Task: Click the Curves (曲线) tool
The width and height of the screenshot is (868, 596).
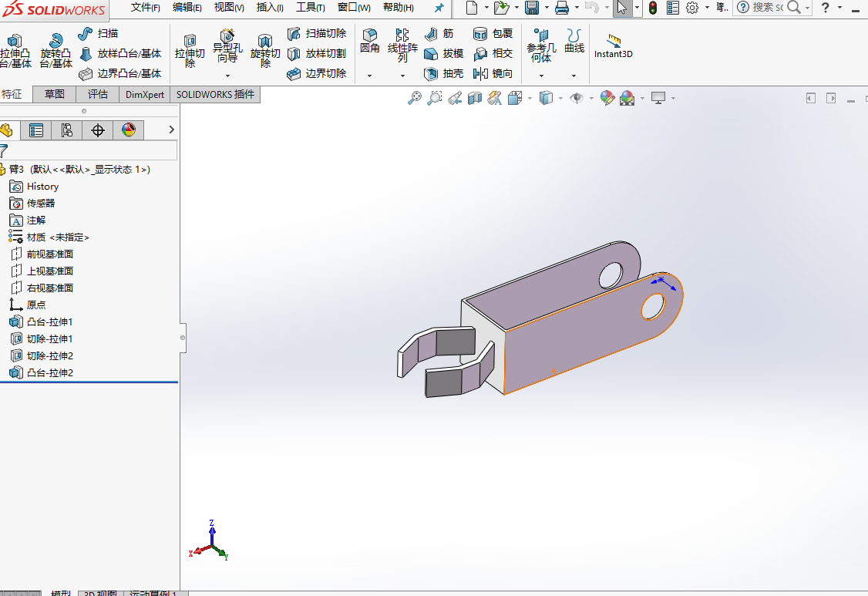Action: click(574, 41)
